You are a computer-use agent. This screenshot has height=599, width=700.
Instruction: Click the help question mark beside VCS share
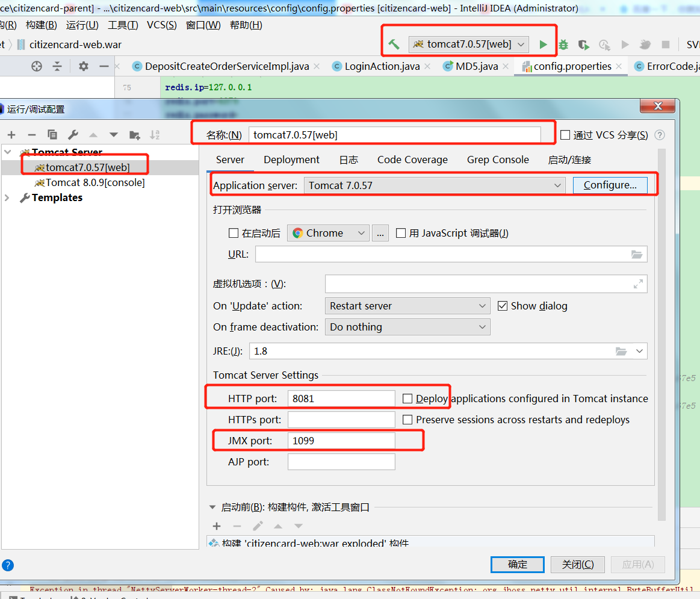pos(660,135)
